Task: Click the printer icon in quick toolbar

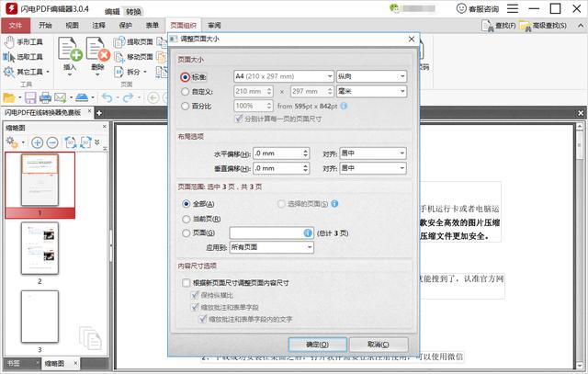Action: pyautogui.click(x=43, y=96)
